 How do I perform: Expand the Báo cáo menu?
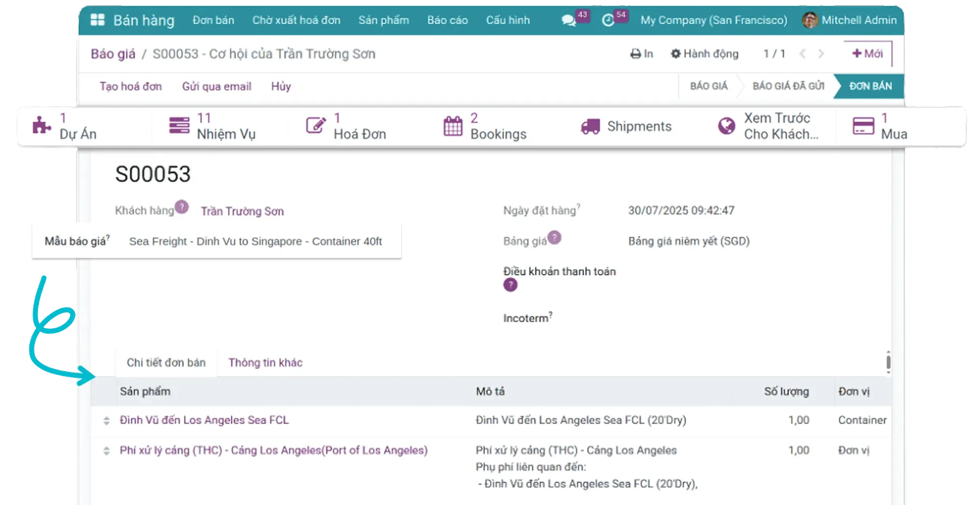click(447, 20)
